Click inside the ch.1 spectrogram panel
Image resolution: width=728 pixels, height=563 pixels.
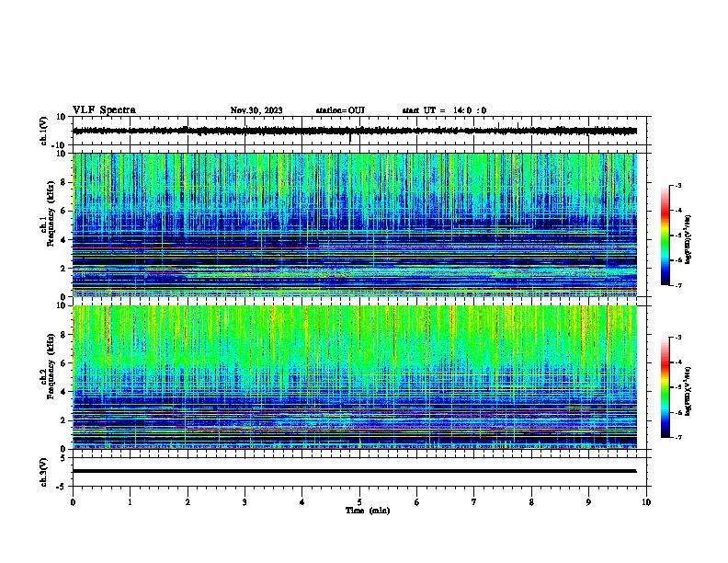[x=355, y=224]
